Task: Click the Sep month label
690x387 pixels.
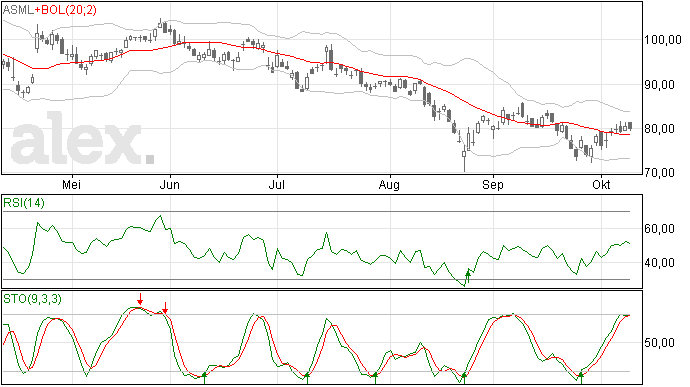Action: pos(493,185)
